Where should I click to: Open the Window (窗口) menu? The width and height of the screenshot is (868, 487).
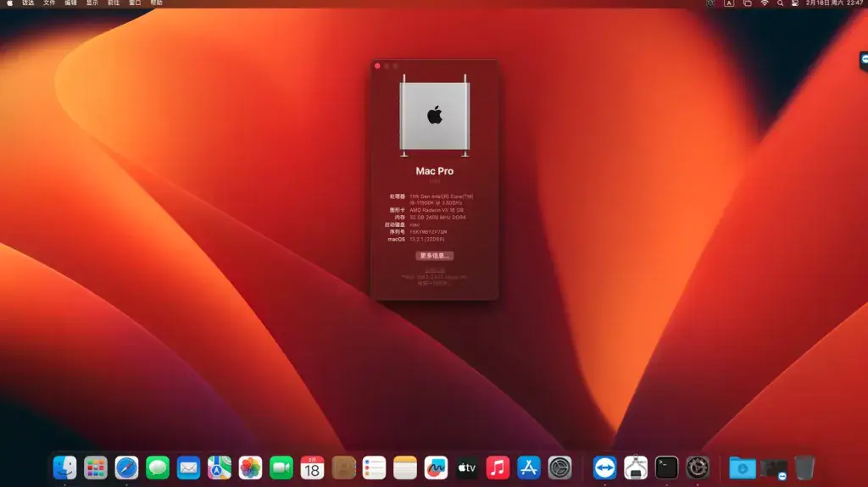[x=135, y=3]
